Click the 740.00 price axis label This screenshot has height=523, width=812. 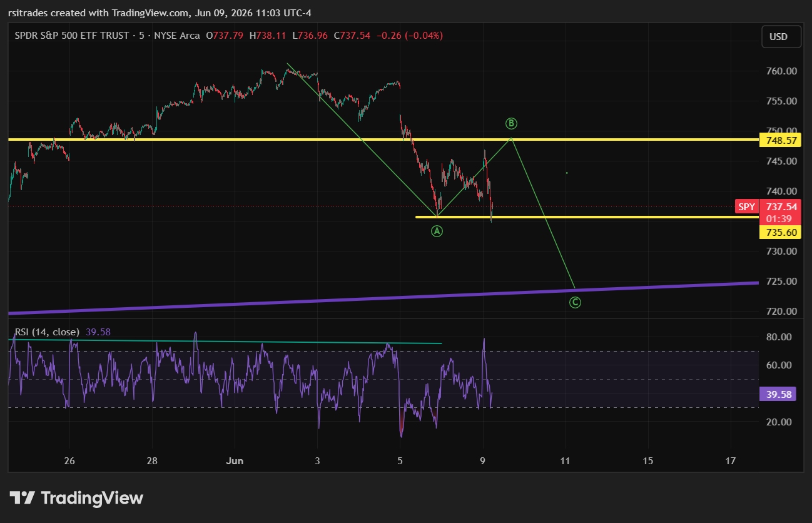(781, 191)
